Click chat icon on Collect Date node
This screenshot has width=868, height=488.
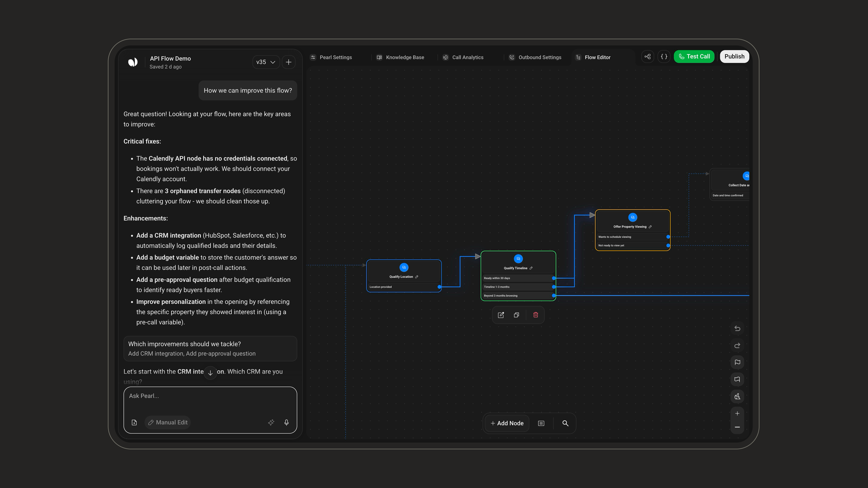(746, 176)
